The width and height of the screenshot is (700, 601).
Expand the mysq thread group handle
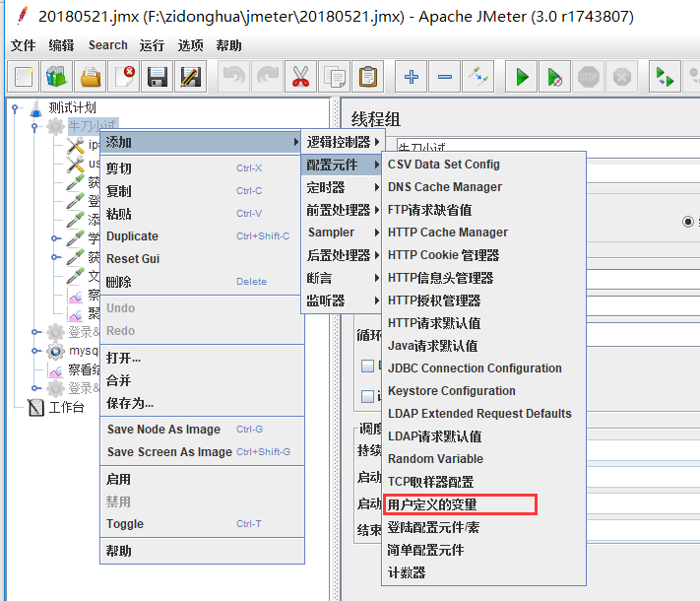coord(34,351)
